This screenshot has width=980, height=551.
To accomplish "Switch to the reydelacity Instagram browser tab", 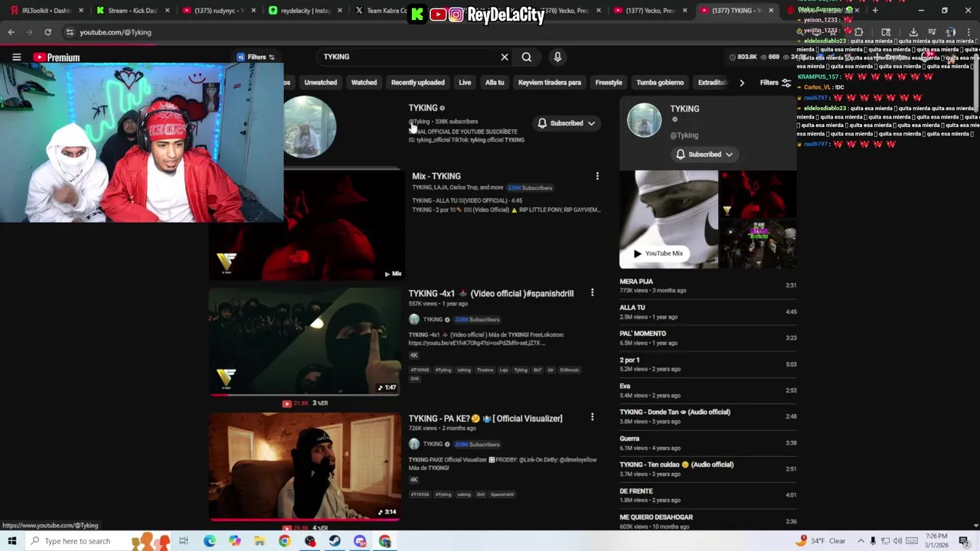I will tap(304, 11).
